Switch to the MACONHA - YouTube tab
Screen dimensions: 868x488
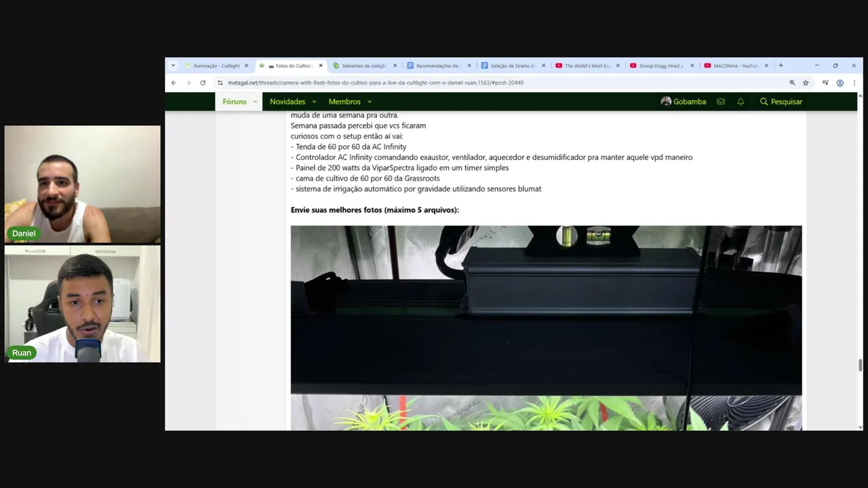(x=735, y=66)
